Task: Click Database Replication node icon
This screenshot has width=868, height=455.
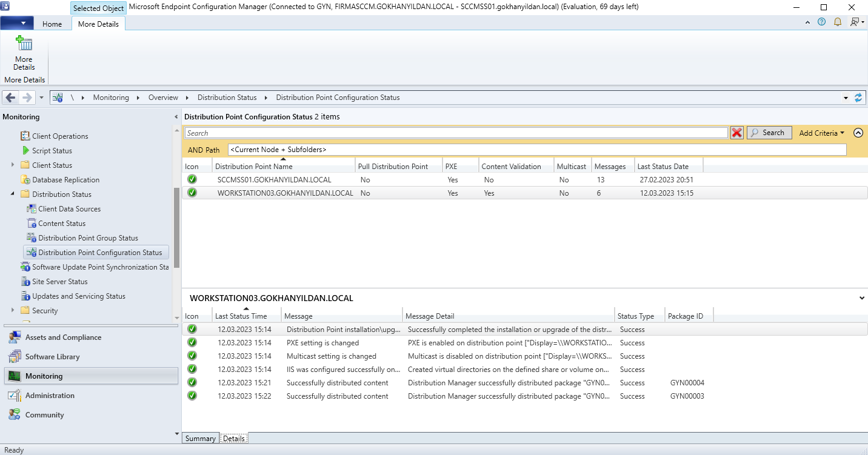Action: pyautogui.click(x=25, y=179)
